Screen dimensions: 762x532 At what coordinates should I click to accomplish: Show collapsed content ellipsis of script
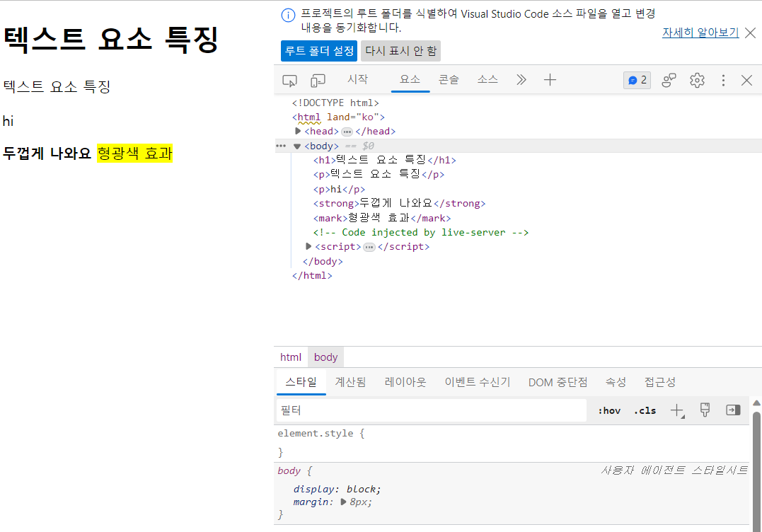(x=369, y=248)
